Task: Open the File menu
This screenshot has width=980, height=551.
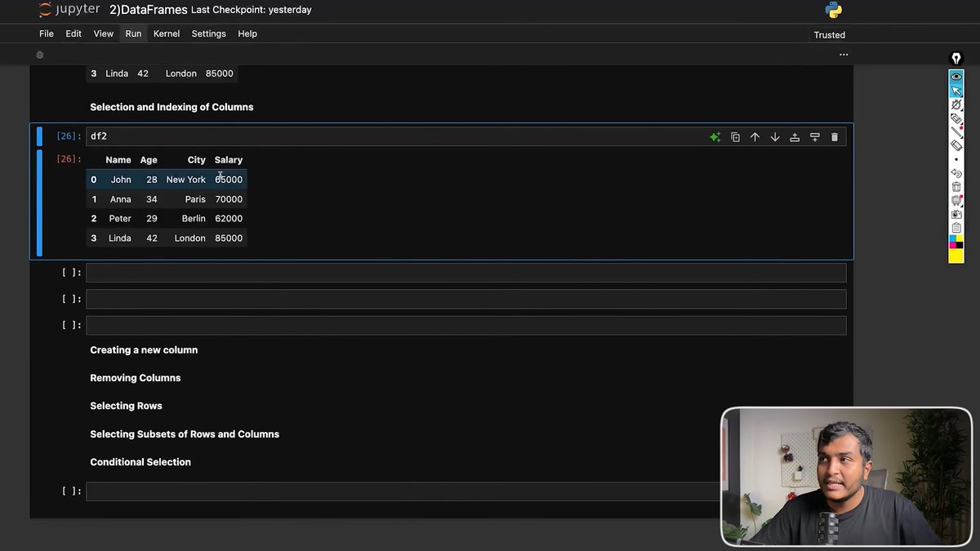Action: coord(47,33)
